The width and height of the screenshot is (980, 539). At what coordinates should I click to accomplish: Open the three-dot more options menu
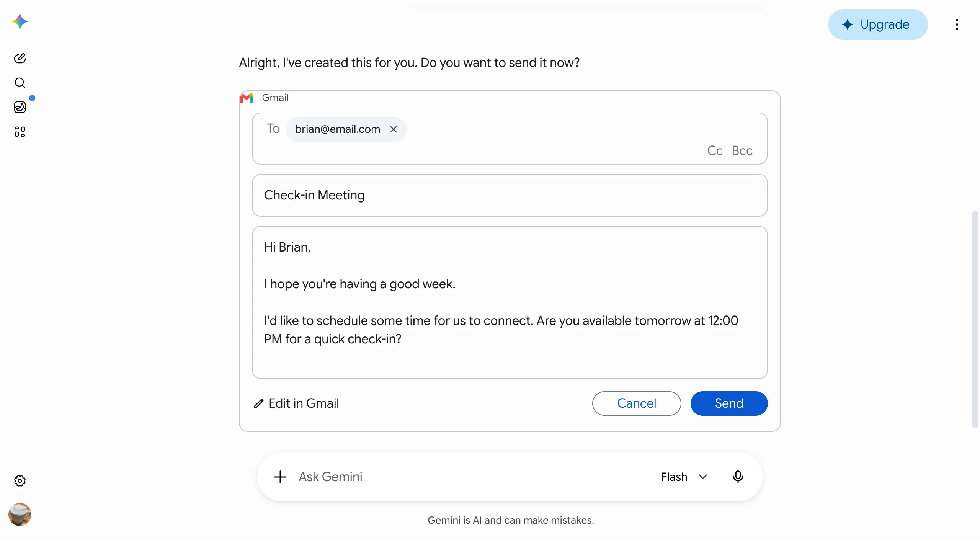point(957,24)
